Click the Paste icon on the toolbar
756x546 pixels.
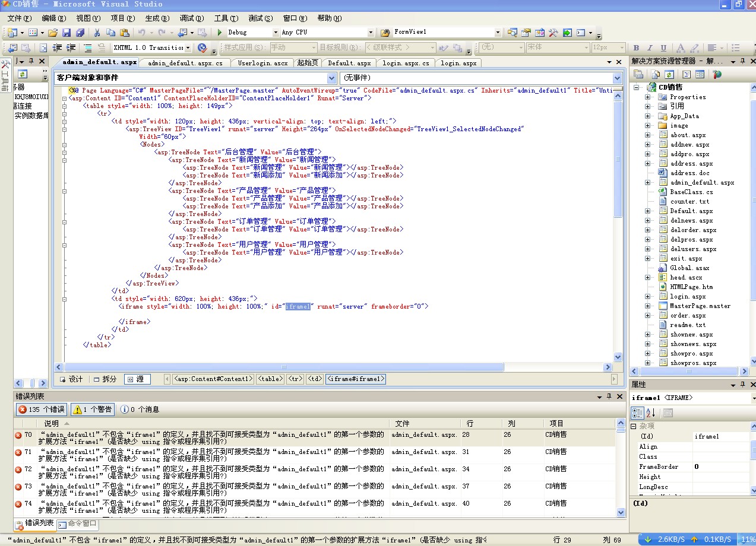point(125,32)
